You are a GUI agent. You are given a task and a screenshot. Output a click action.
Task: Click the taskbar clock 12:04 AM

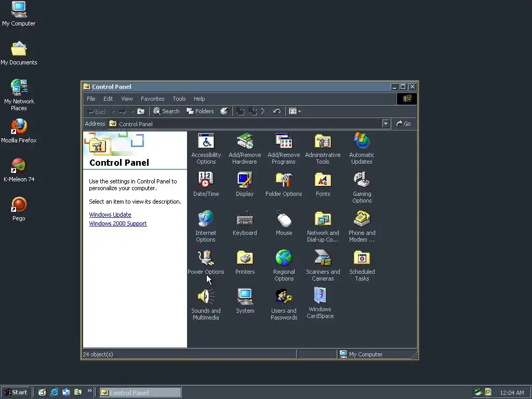click(512, 393)
